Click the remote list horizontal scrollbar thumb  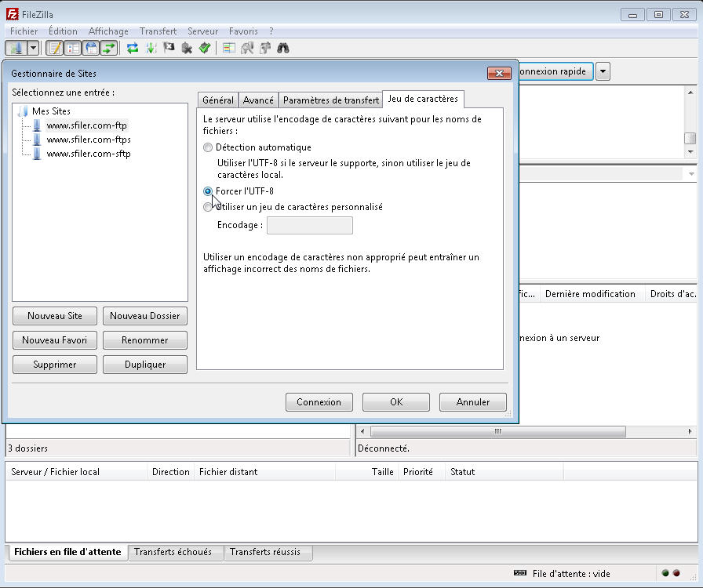497,431
